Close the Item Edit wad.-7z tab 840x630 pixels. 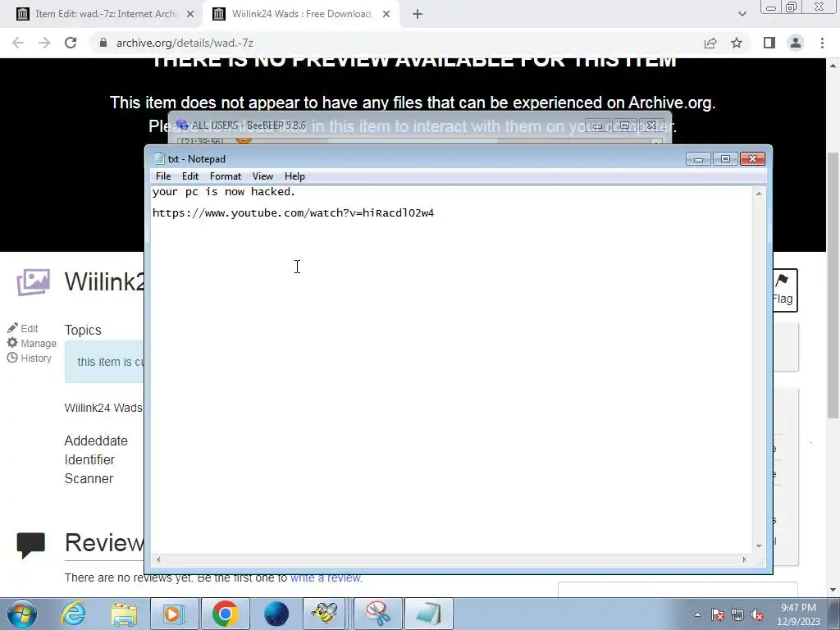coord(190,15)
